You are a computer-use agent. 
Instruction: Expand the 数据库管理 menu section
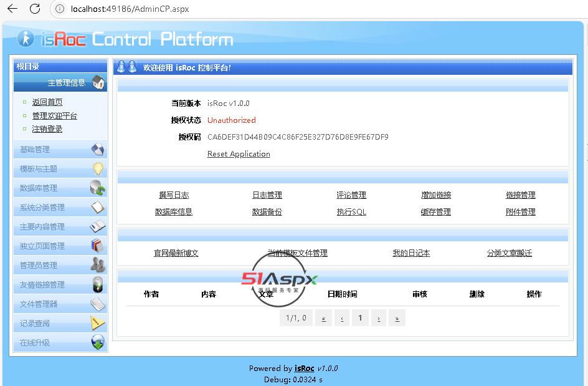[x=60, y=188]
